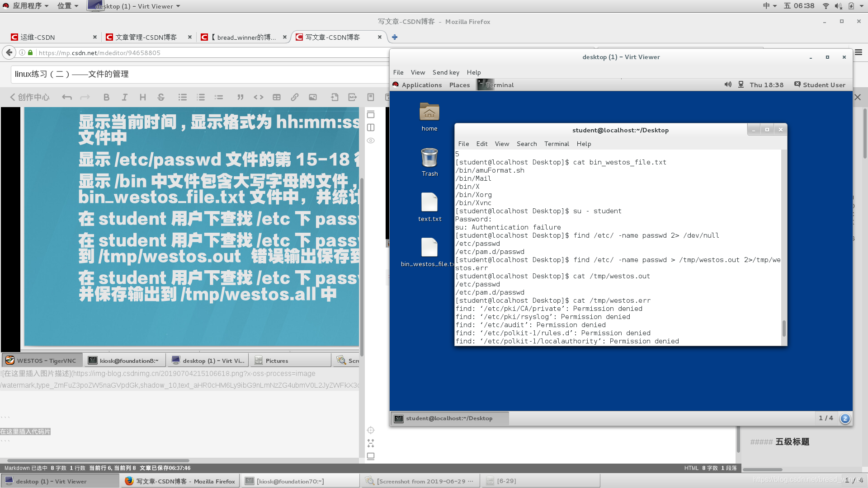Select text.txt file on VM desktop
The width and height of the screenshot is (868, 488).
pyautogui.click(x=429, y=207)
